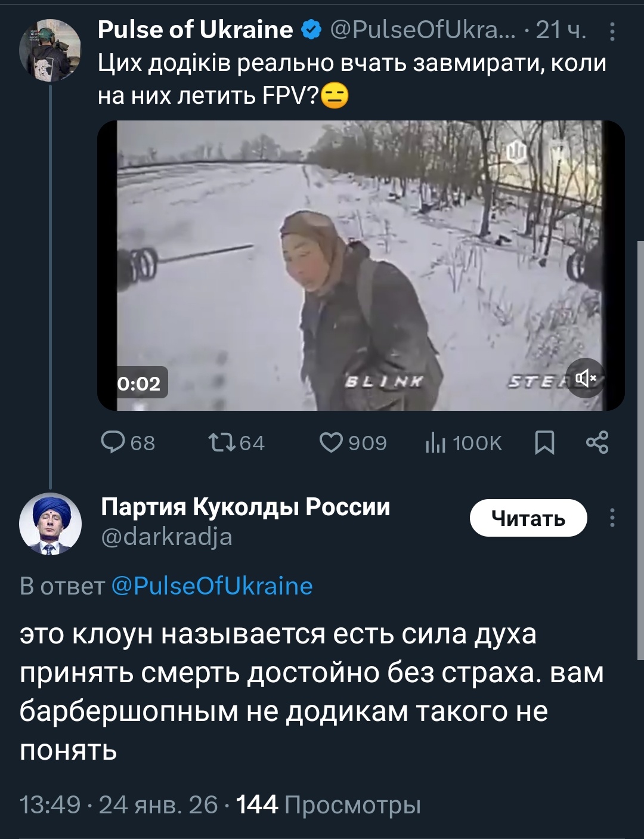Open the 144 Просмотры view count

tap(329, 805)
